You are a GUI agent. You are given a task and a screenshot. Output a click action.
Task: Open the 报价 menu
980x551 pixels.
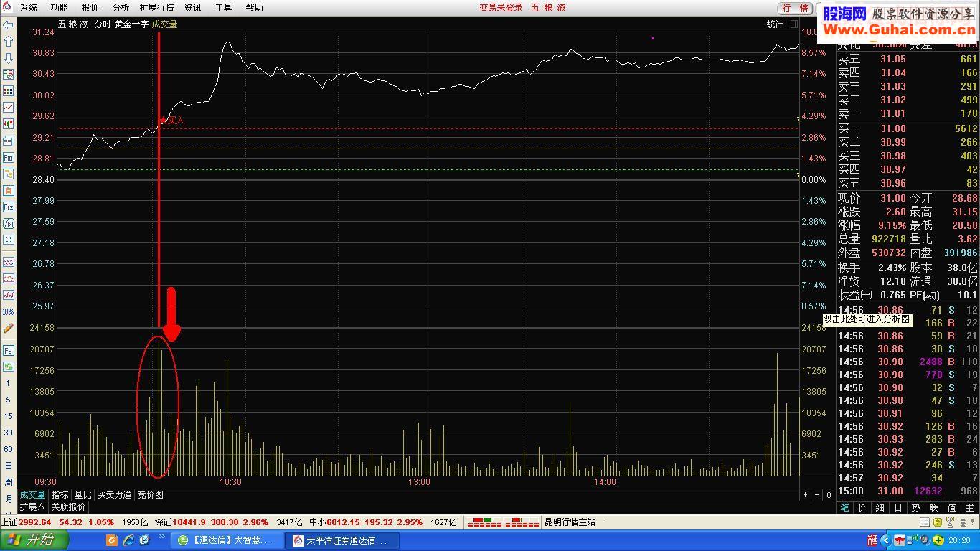[x=90, y=8]
